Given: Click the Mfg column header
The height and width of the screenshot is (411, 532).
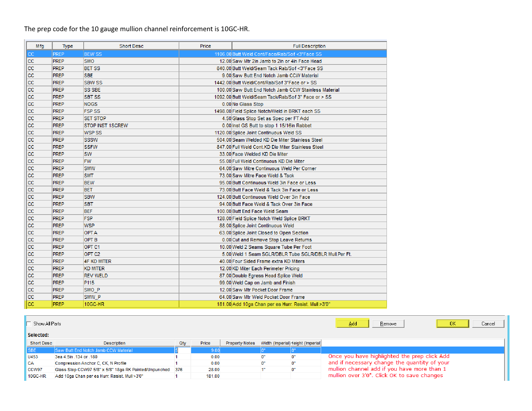Looking at the screenshot, I should tap(40, 46).
